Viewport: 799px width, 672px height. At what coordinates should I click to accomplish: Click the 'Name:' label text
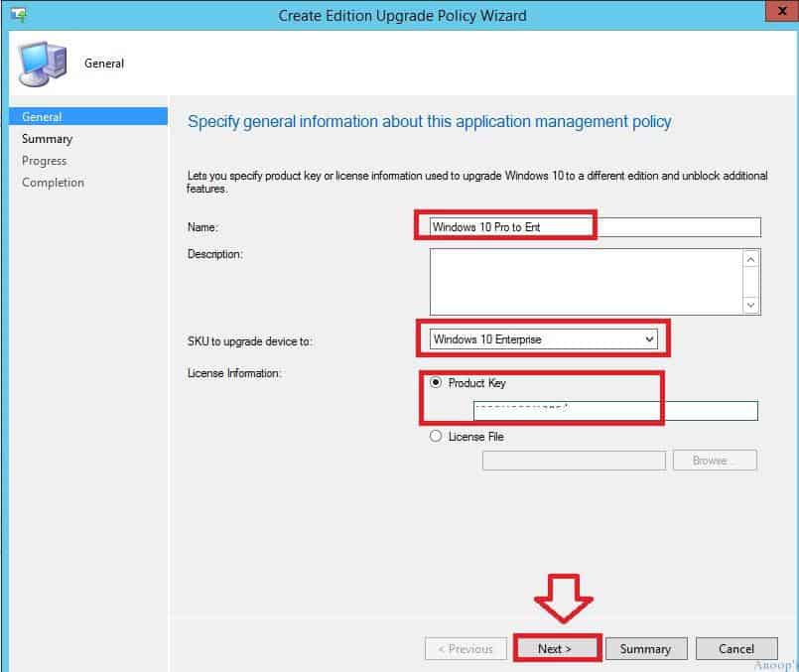[202, 227]
